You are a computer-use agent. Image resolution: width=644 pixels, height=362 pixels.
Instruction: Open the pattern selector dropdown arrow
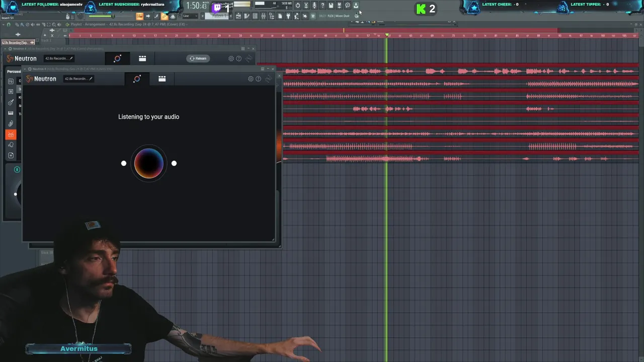coord(202,16)
